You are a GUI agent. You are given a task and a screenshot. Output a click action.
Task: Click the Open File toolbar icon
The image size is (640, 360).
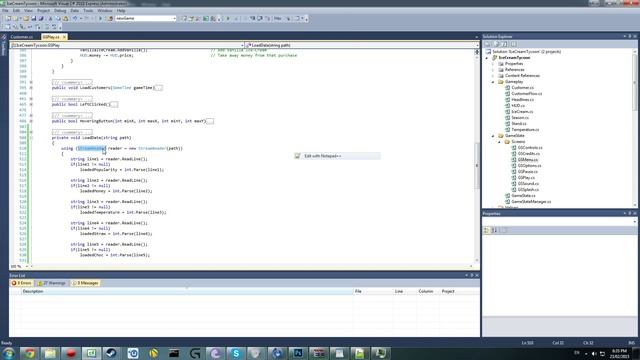point(26,18)
